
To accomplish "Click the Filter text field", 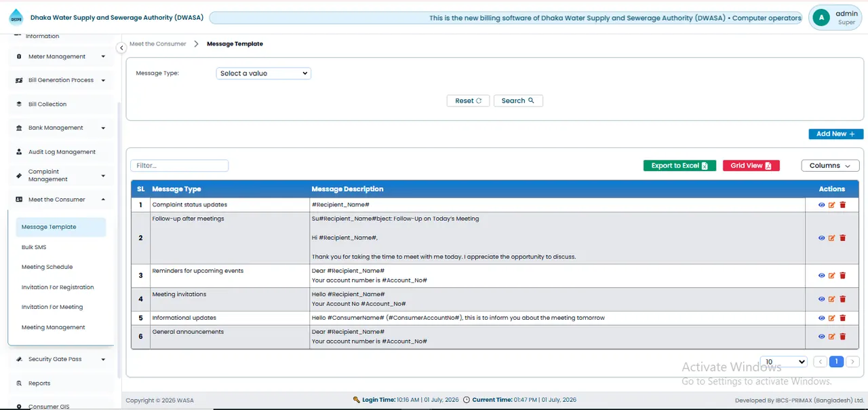I will point(179,166).
